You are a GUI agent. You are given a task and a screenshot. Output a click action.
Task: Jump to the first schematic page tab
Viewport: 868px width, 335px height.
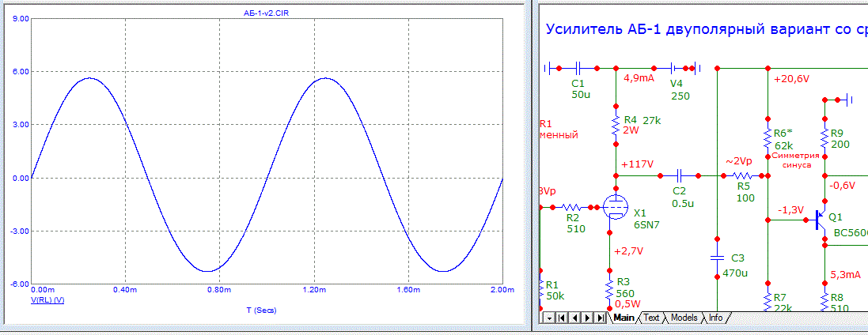(x=560, y=318)
